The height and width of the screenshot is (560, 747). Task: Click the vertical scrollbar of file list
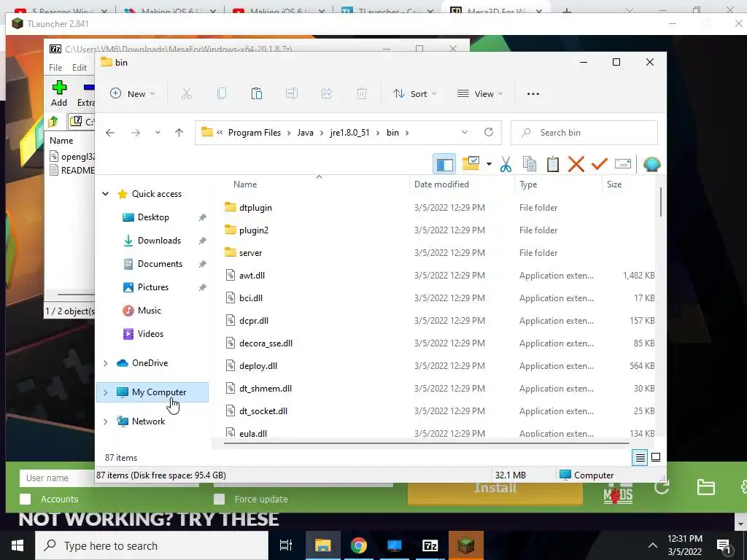coord(661,203)
